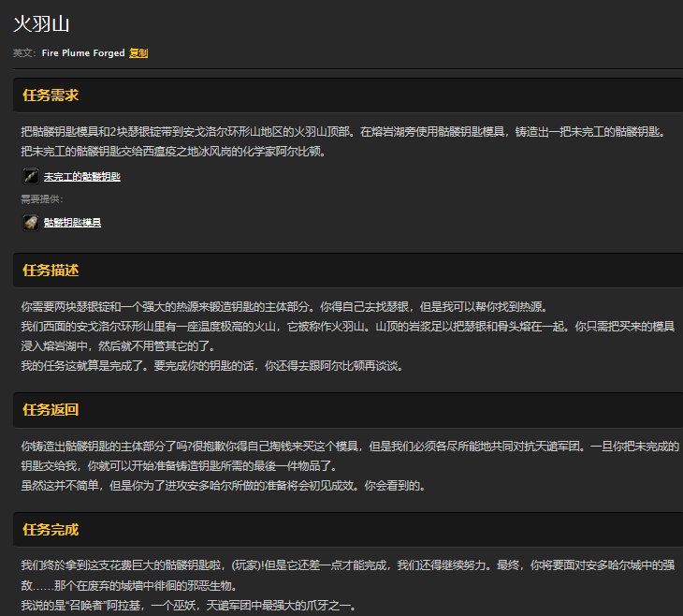Click the 任务返回 section heading
This screenshot has width=683, height=616.
(51, 410)
